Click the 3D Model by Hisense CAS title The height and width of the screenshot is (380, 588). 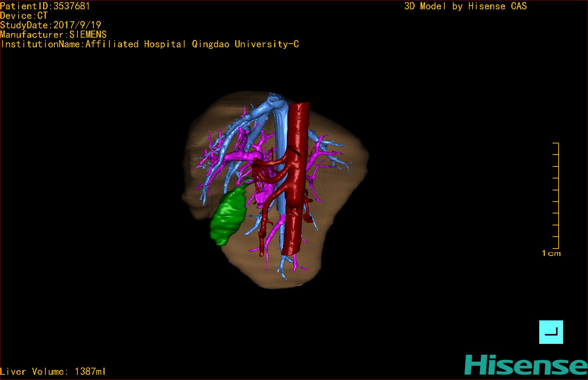(466, 6)
